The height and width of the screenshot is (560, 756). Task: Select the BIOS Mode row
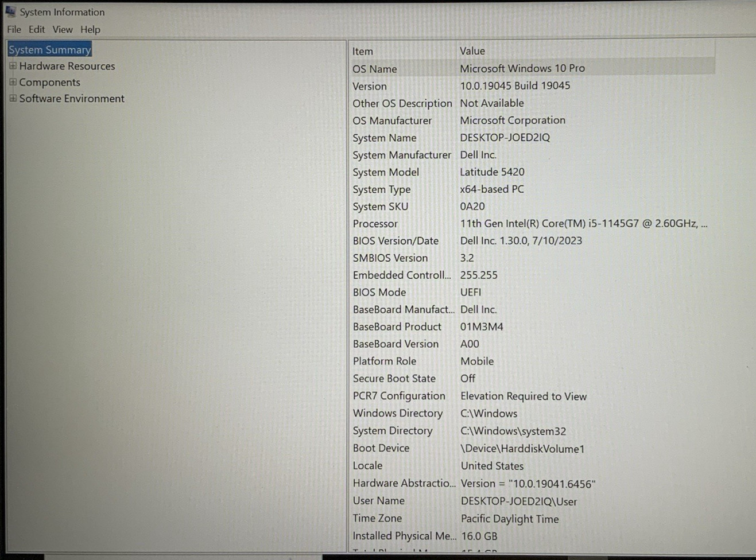coord(532,293)
